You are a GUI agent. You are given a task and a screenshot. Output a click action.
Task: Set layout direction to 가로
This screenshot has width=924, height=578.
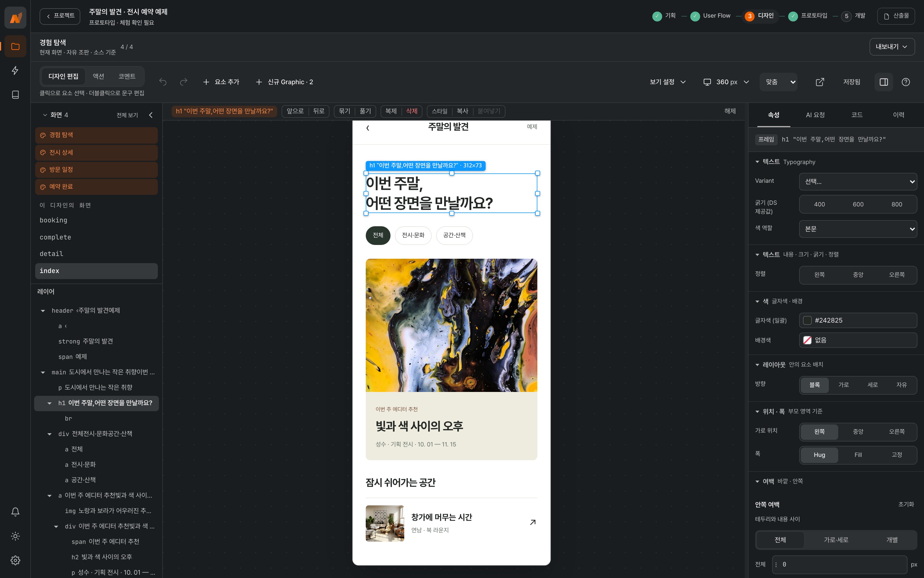coord(843,385)
